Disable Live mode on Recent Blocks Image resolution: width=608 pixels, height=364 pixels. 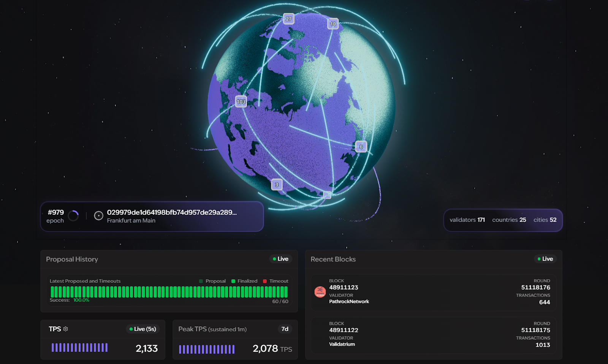pyautogui.click(x=545, y=259)
